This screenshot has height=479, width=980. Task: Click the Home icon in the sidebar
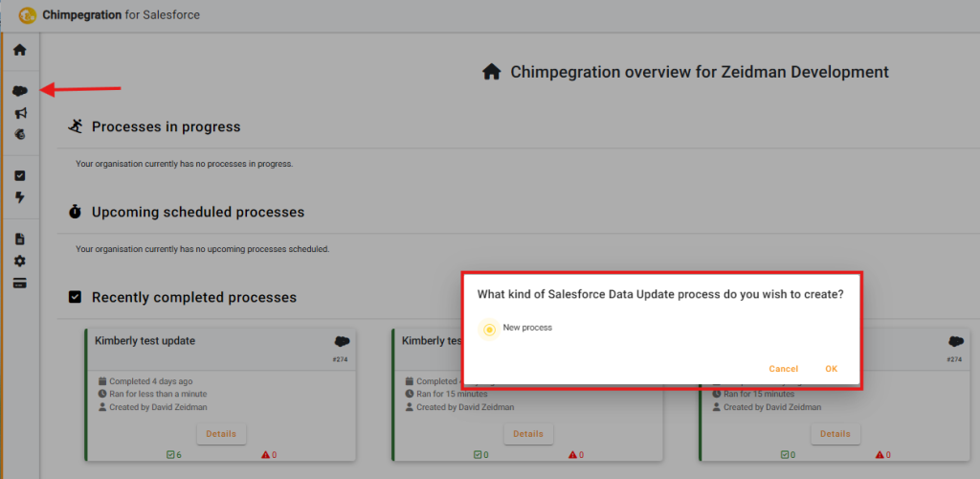click(x=19, y=50)
